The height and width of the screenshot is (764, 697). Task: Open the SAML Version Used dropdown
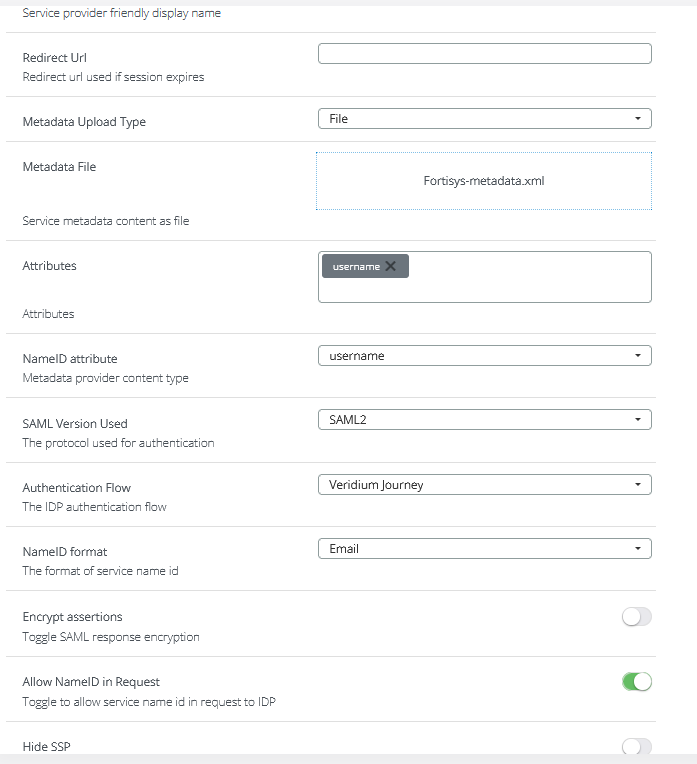484,420
